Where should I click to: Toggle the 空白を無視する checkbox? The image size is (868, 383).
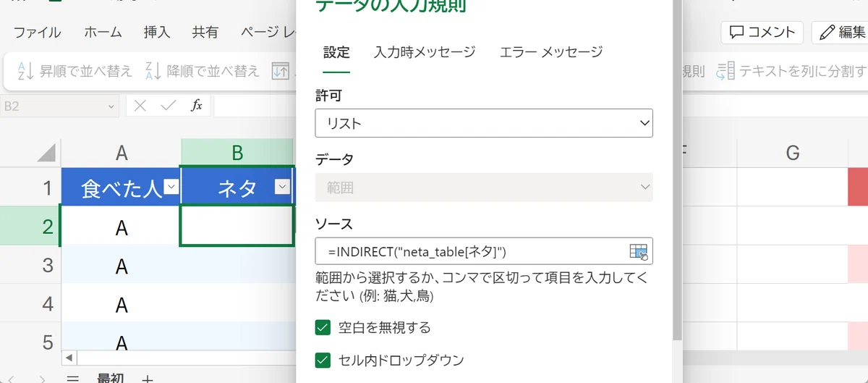tap(323, 327)
